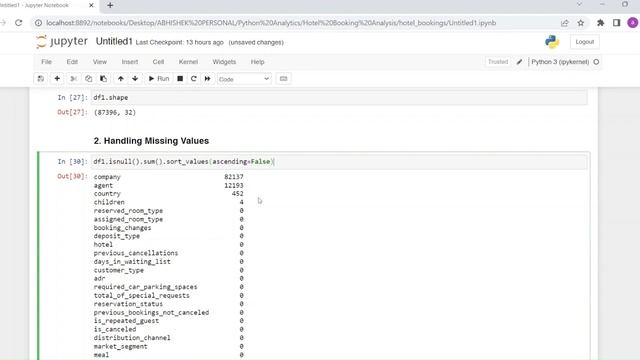Click the browser reload button
The image size is (640, 360).
(x=19, y=23)
